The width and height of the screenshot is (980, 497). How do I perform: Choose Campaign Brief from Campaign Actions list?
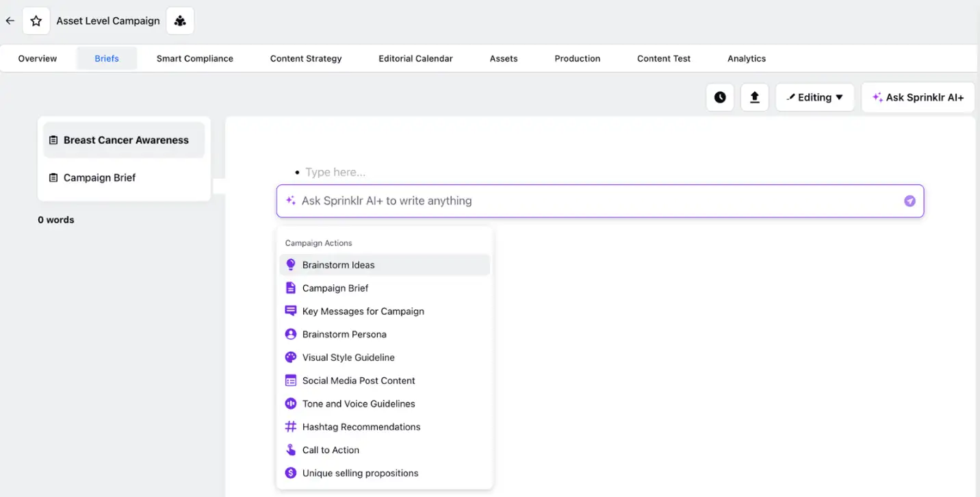coord(335,288)
